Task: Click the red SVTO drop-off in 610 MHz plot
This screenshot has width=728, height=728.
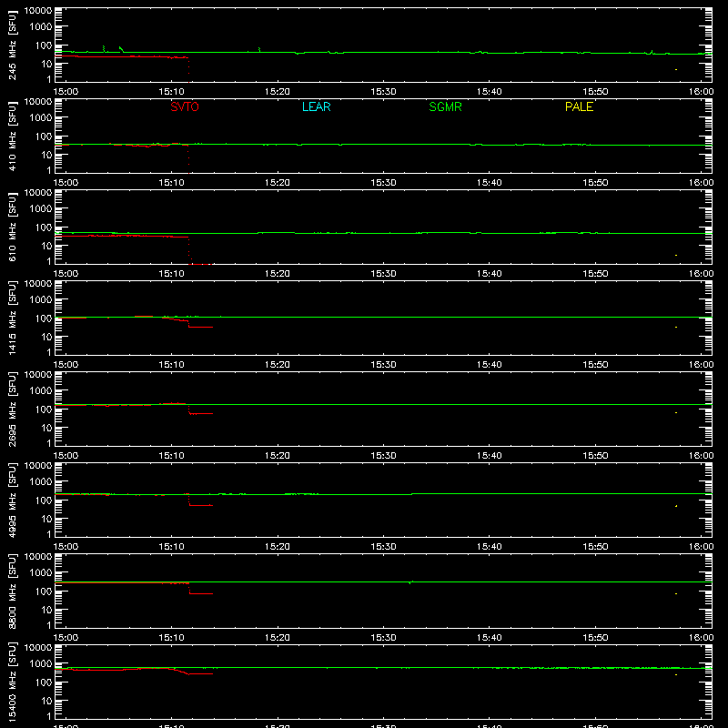Action: (x=189, y=251)
